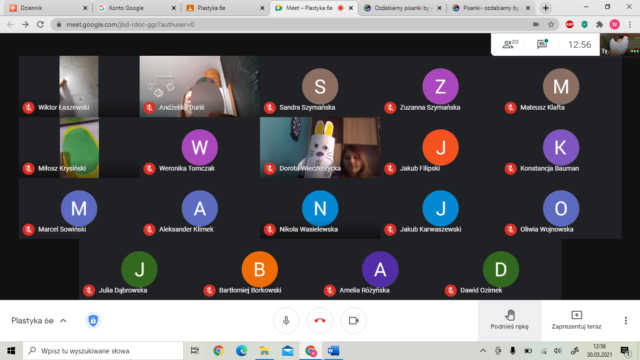Image resolution: width=640 pixels, height=360 pixels.
Task: Select Dorota's bunny video tile
Action: 320,147
